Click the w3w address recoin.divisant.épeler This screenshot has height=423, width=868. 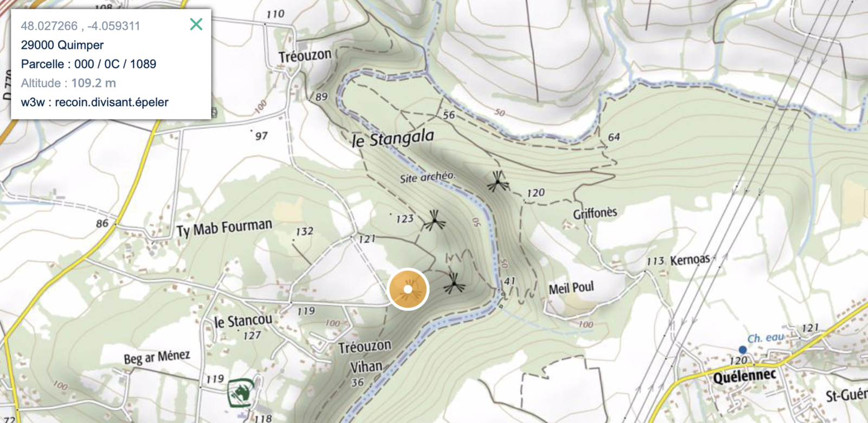click(94, 102)
